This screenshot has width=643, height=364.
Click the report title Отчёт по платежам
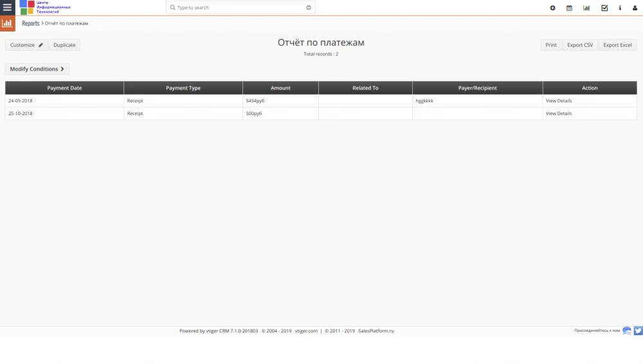[321, 42]
